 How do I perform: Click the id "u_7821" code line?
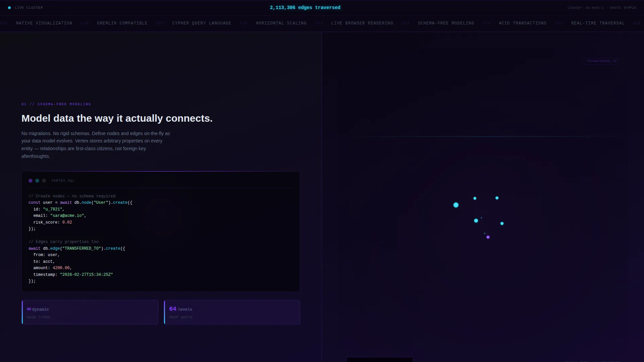49,209
